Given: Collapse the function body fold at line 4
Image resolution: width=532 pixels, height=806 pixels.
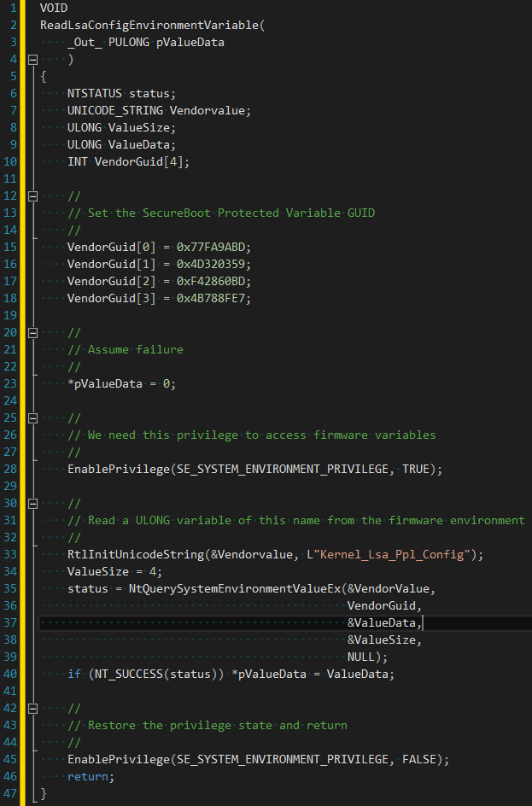Looking at the screenshot, I should [32, 59].
